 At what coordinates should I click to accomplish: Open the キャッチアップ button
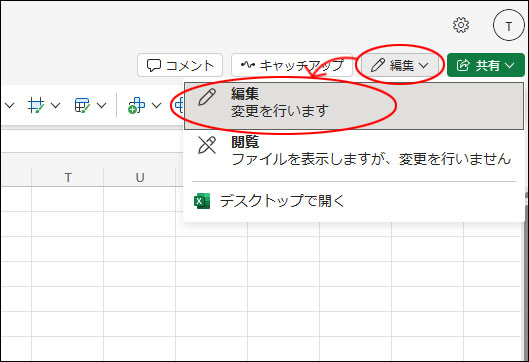292,65
